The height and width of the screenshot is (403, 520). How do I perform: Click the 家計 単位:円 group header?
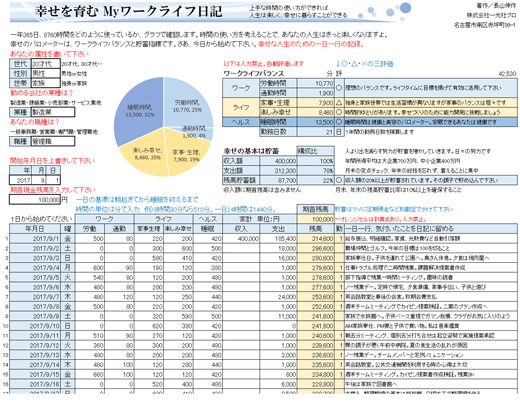point(259,219)
